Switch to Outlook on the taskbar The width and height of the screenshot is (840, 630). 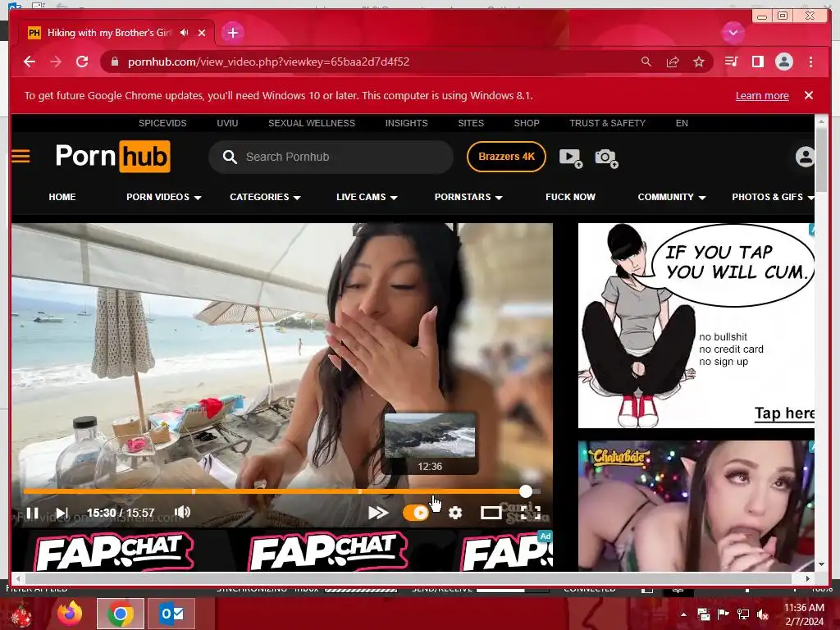pos(172,614)
